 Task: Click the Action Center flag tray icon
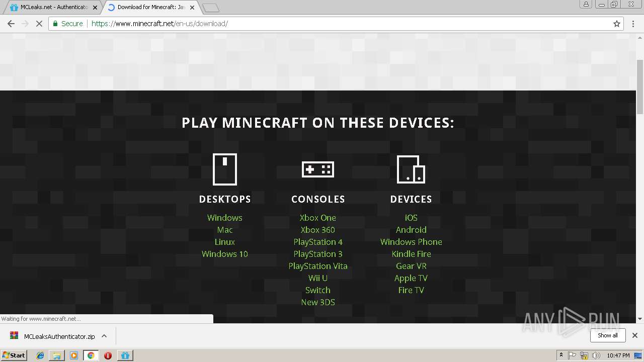click(x=572, y=355)
